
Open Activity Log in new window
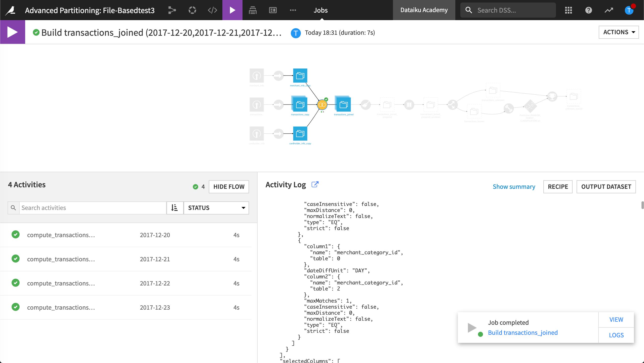pyautogui.click(x=315, y=185)
